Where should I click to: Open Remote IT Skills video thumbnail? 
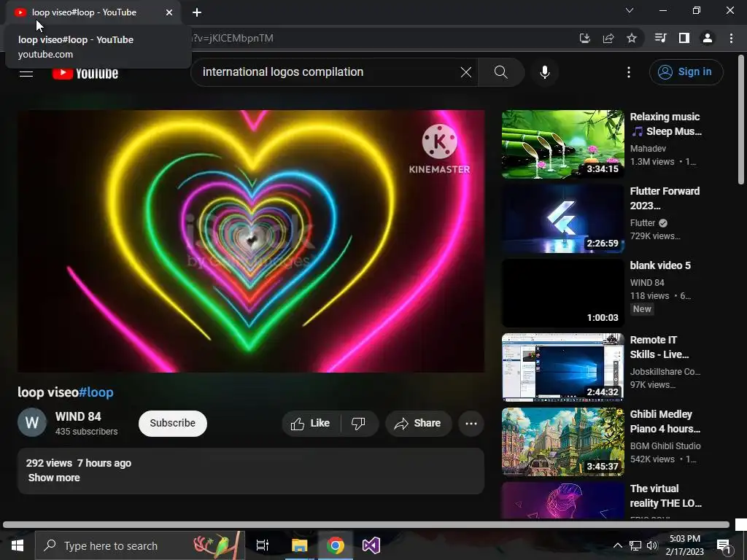tap(562, 367)
